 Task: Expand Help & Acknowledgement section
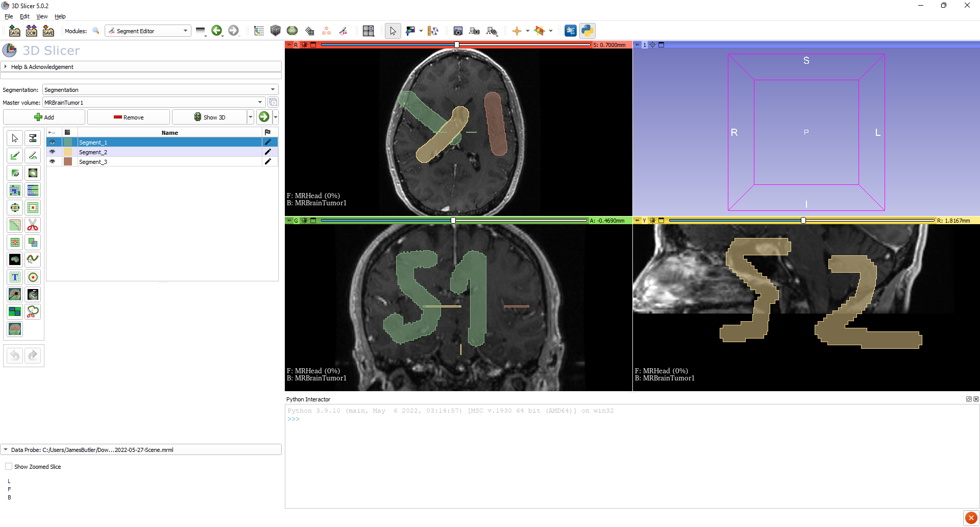coord(141,67)
